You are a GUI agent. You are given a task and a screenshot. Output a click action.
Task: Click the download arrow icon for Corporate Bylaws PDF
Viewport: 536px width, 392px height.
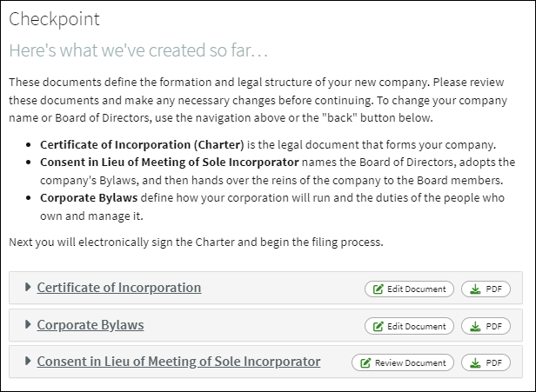[475, 327]
